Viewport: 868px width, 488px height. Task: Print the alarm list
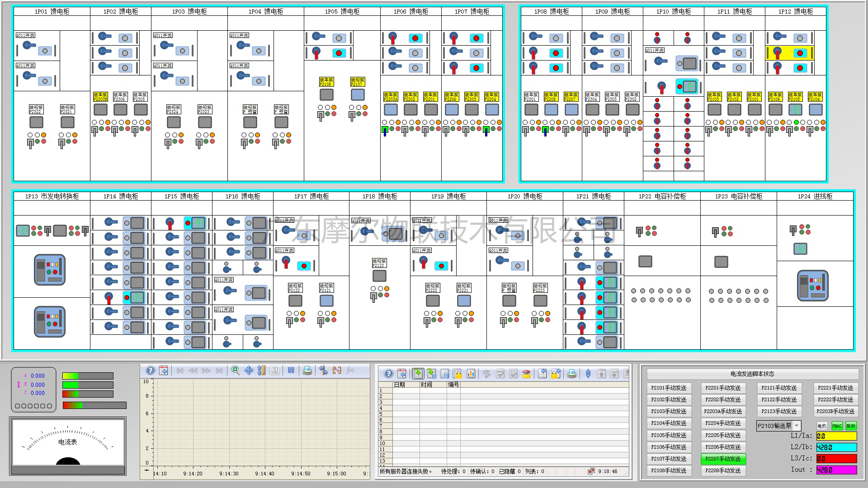coord(571,374)
